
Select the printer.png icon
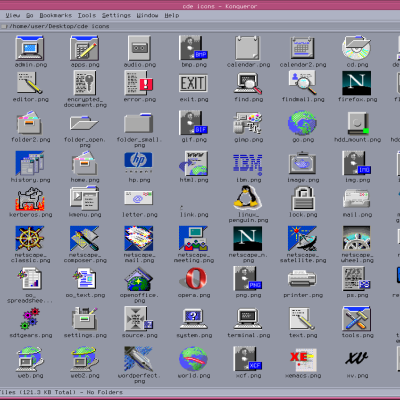tap(302, 279)
